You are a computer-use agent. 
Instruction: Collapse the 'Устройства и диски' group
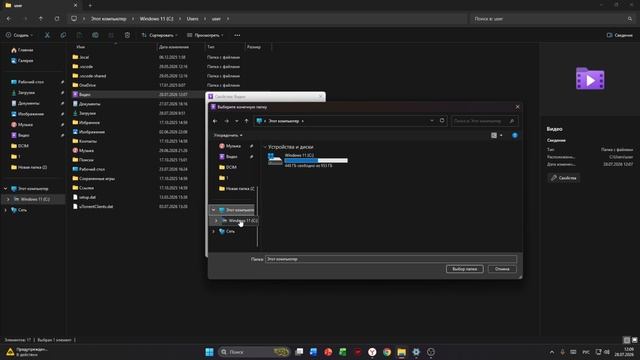click(x=265, y=147)
